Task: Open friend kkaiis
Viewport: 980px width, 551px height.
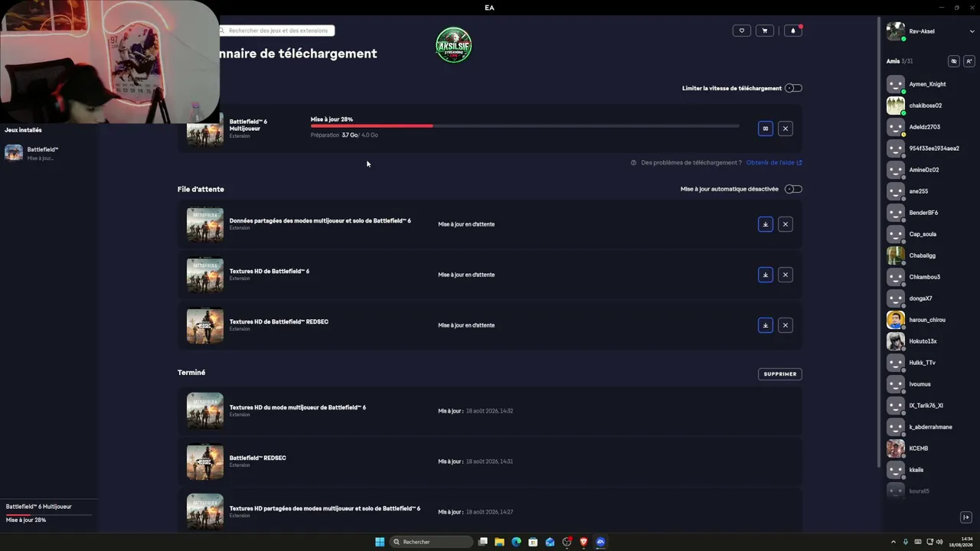Action: point(916,470)
